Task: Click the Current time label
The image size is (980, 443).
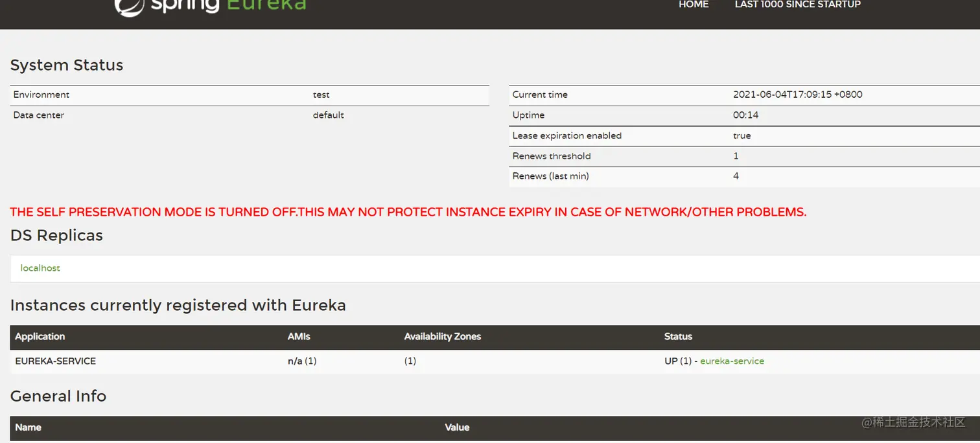Action: click(540, 95)
